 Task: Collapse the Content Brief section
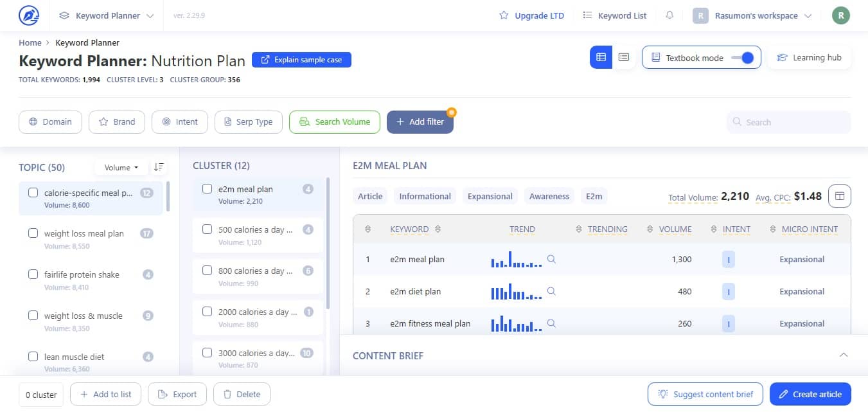click(844, 355)
